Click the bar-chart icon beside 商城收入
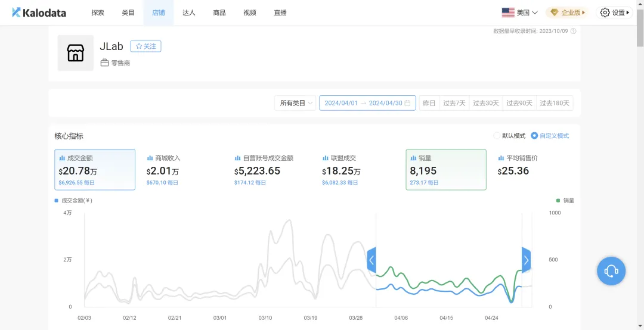 point(150,158)
